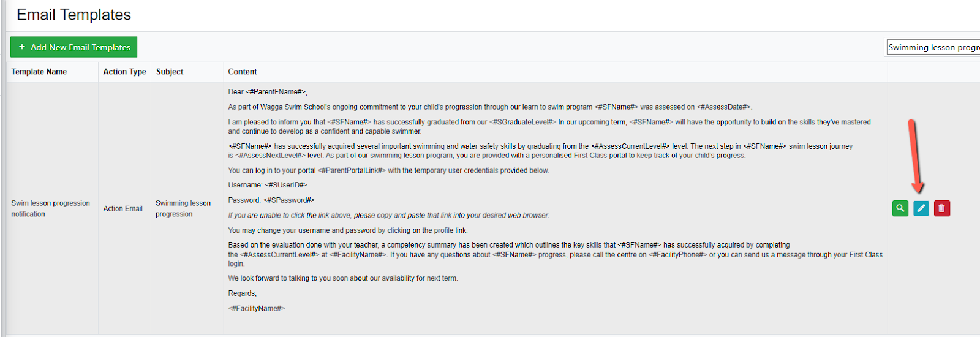Click the Password SPassword line
This screenshot has width=980, height=337.
click(271, 200)
